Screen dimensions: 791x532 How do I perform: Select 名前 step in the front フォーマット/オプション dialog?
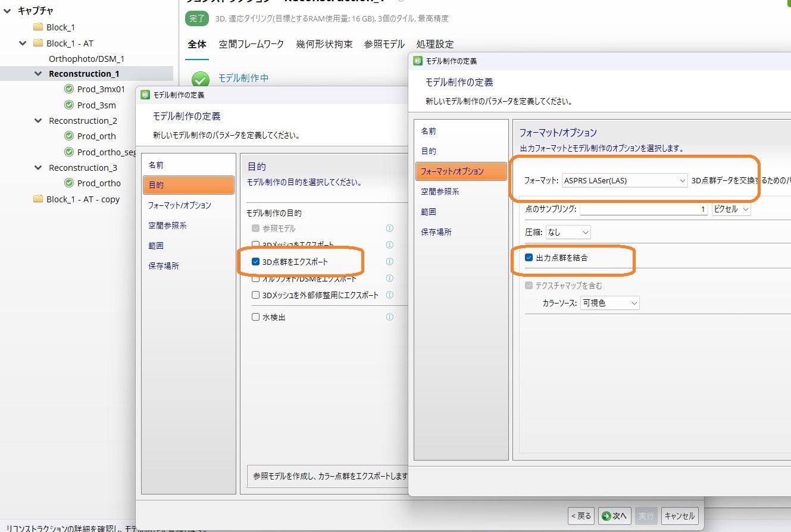tap(461, 131)
